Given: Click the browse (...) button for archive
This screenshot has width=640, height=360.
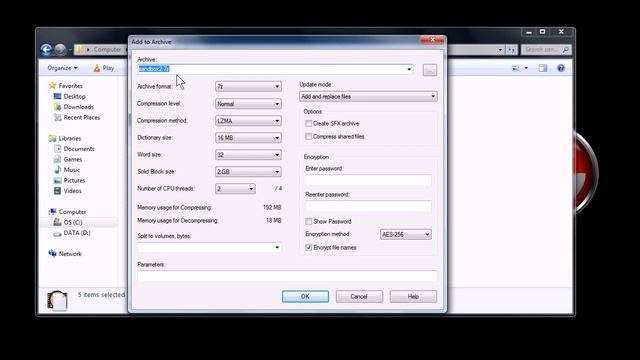Looking at the screenshot, I should coord(429,70).
